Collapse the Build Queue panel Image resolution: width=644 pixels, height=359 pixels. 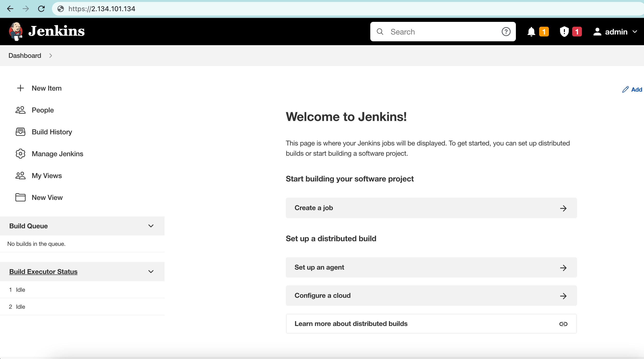(151, 226)
